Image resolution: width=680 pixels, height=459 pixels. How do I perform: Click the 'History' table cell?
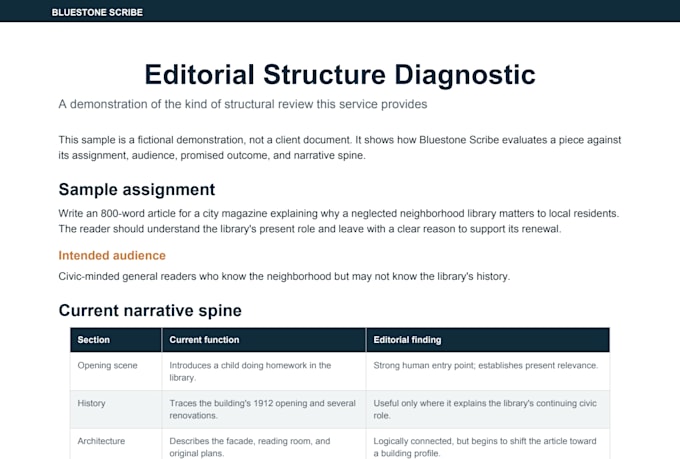[x=116, y=409]
